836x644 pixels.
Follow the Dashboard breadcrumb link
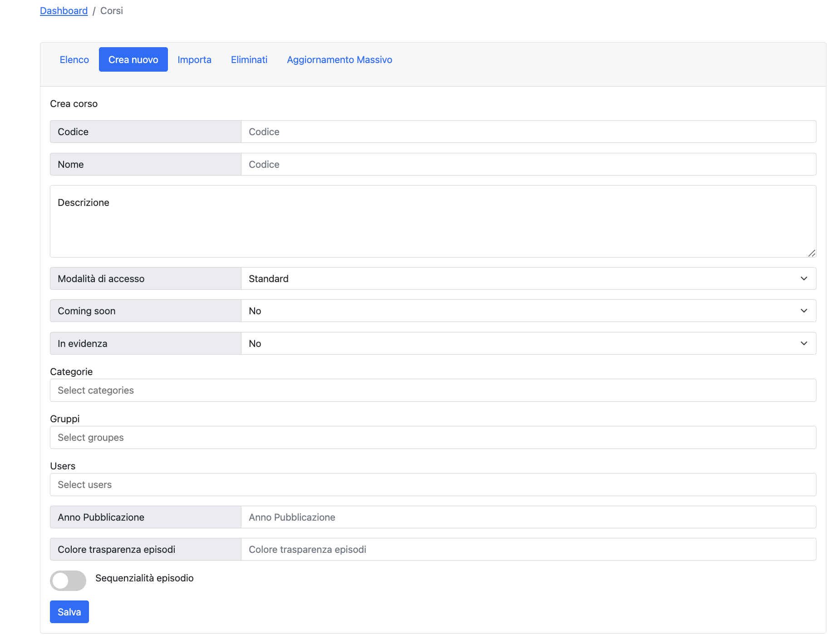(x=64, y=11)
